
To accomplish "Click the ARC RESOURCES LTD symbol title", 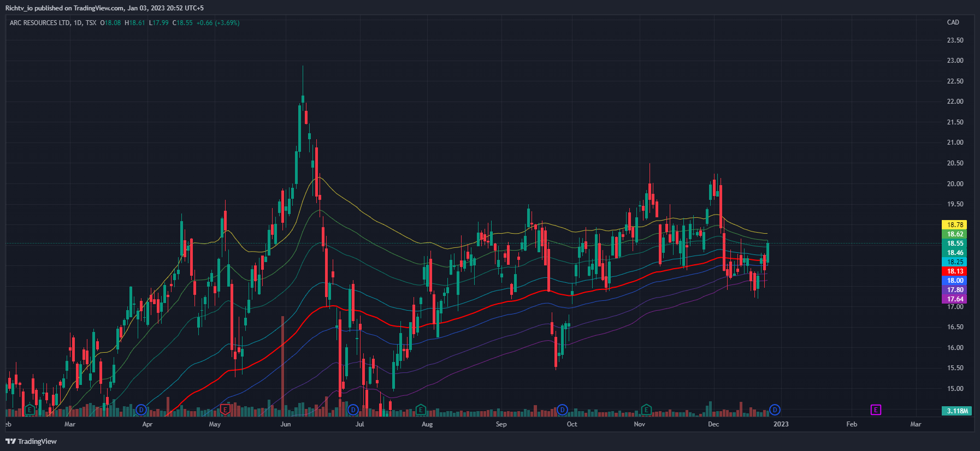I will [40, 23].
